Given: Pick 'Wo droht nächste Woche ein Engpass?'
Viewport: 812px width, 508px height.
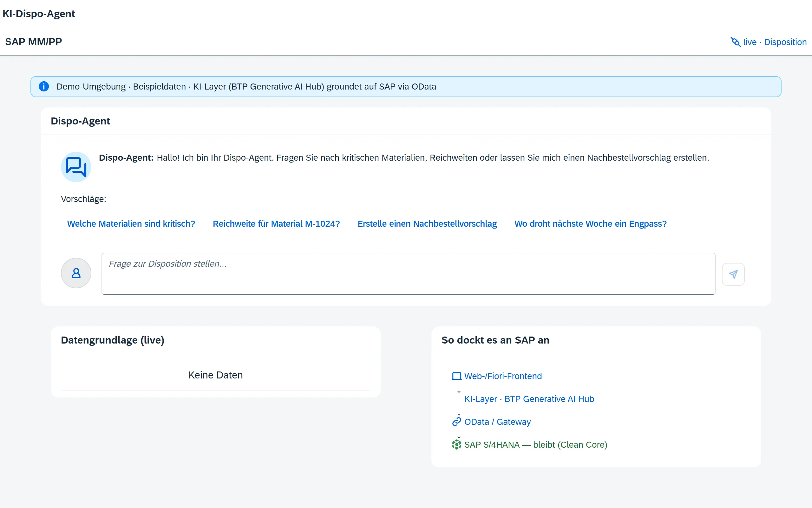Looking at the screenshot, I should click(590, 224).
